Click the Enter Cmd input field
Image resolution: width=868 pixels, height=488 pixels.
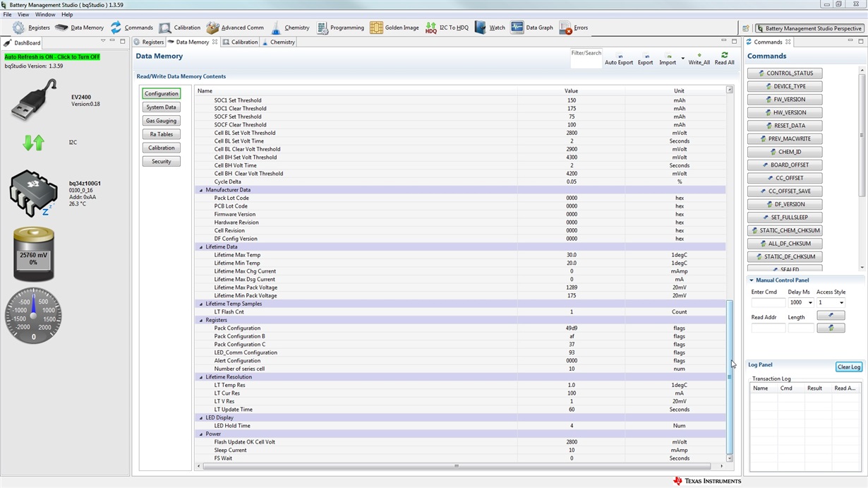point(768,302)
